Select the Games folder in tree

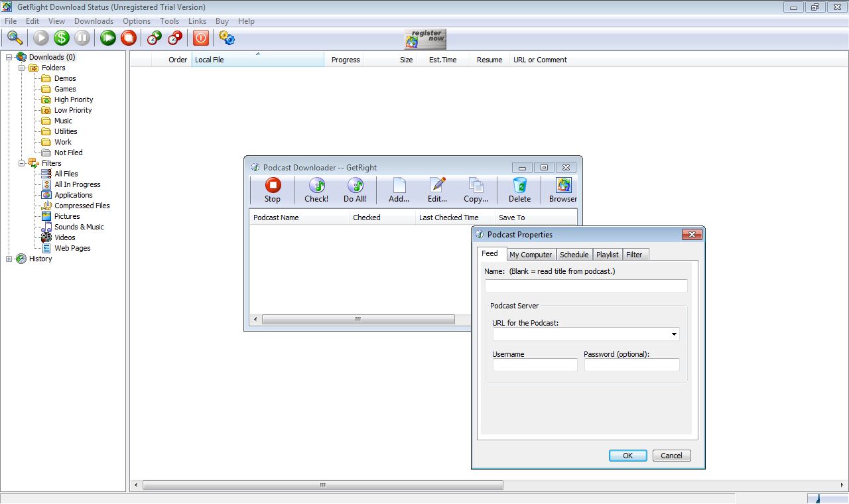point(65,89)
